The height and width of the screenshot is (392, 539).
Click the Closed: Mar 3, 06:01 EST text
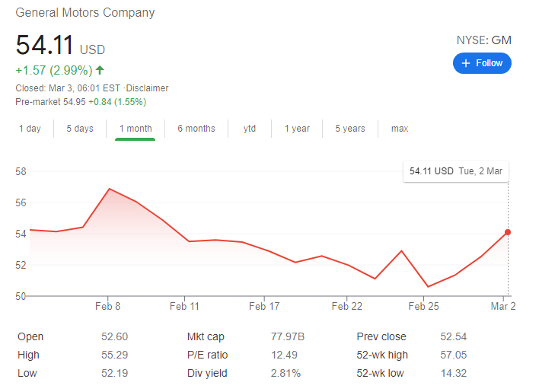tap(68, 88)
